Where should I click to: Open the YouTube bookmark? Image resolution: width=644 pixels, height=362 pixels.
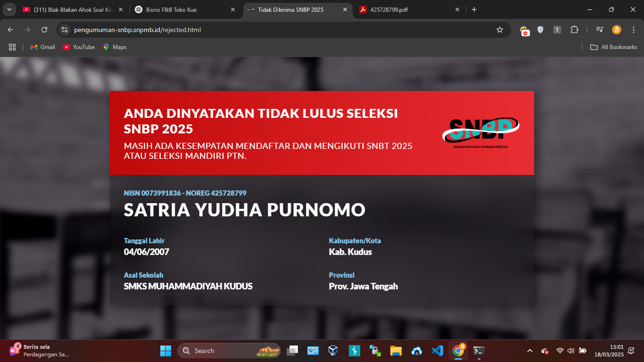pos(79,47)
